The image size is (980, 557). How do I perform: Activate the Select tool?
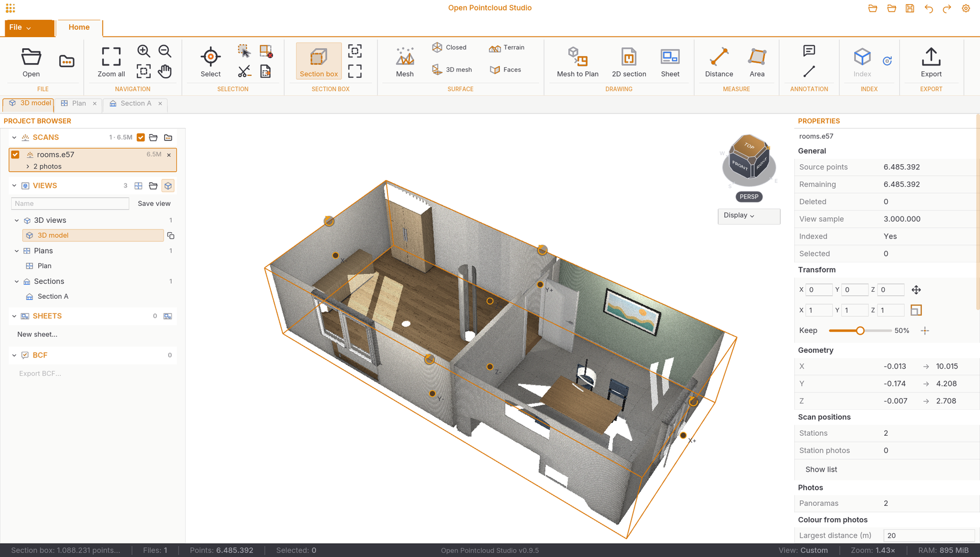point(210,62)
